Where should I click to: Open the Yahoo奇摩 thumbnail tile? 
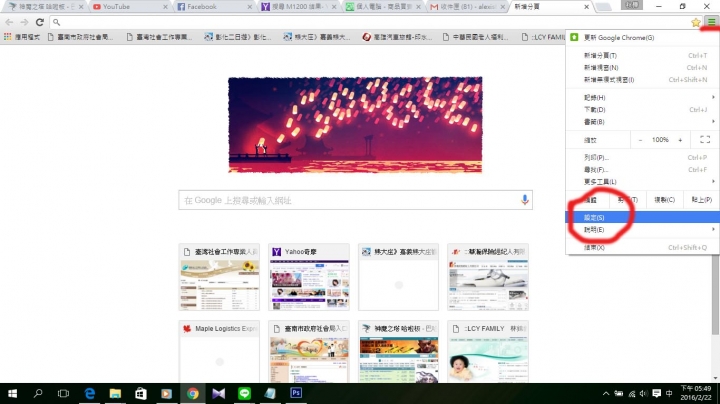[x=309, y=277]
